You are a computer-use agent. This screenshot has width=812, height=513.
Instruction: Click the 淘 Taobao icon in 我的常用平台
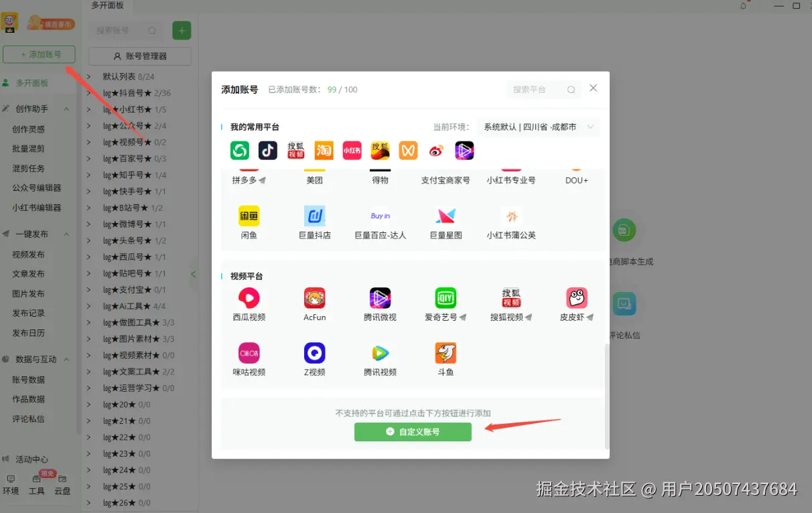tap(324, 150)
